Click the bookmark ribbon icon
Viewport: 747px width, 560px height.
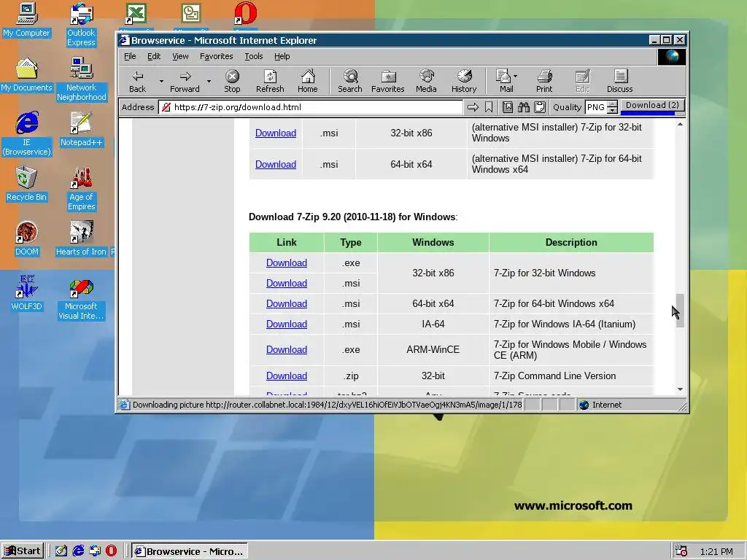[x=489, y=107]
